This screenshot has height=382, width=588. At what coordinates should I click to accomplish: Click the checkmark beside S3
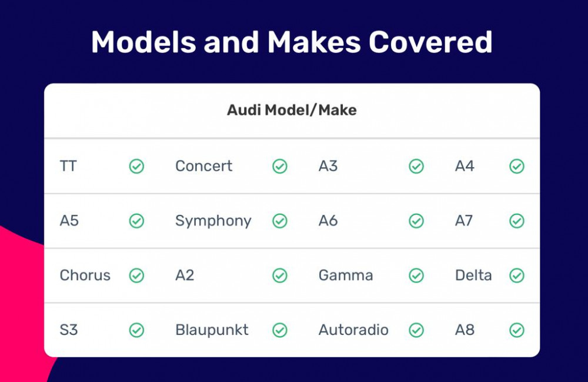pos(136,330)
